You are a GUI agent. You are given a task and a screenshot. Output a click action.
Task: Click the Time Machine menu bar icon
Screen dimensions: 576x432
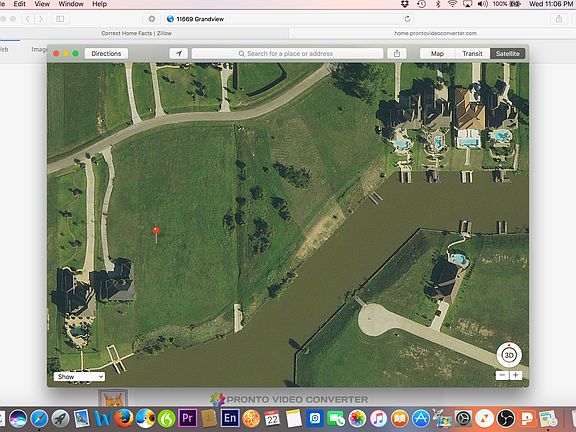421,4
